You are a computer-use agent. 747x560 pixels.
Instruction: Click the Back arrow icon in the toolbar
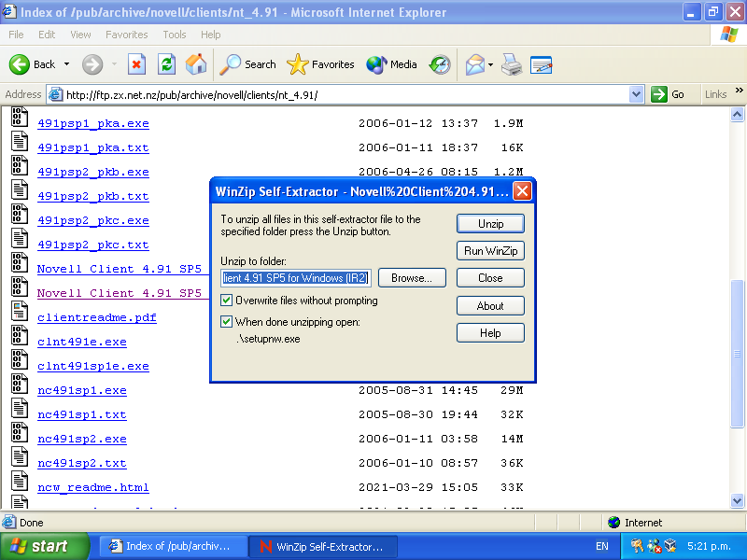(x=20, y=64)
